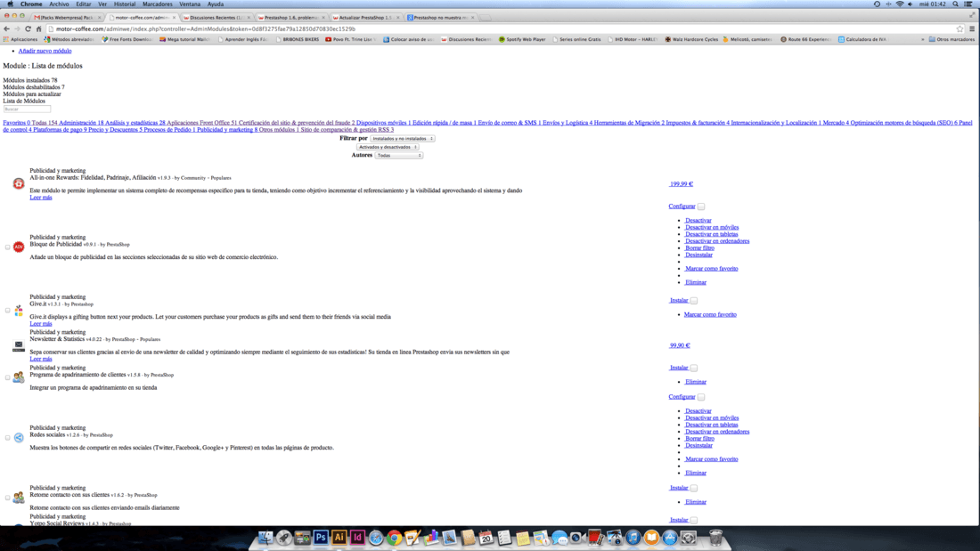This screenshot has width=980, height=551.
Task: Open the Historial menu
Action: (x=125, y=4)
